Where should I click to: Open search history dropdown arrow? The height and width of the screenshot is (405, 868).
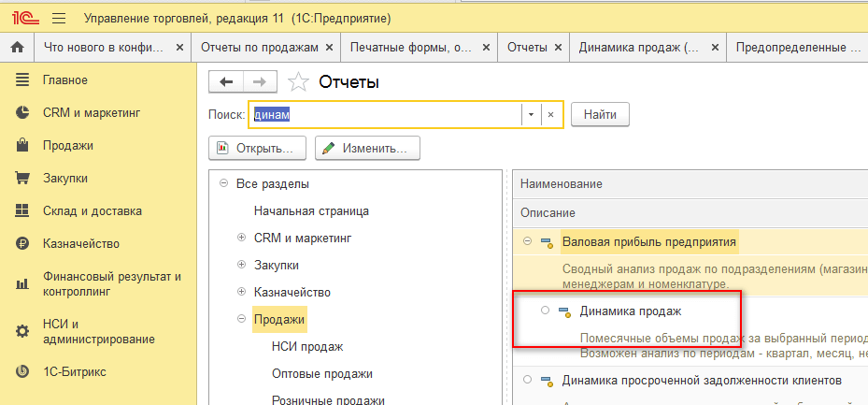coord(531,114)
